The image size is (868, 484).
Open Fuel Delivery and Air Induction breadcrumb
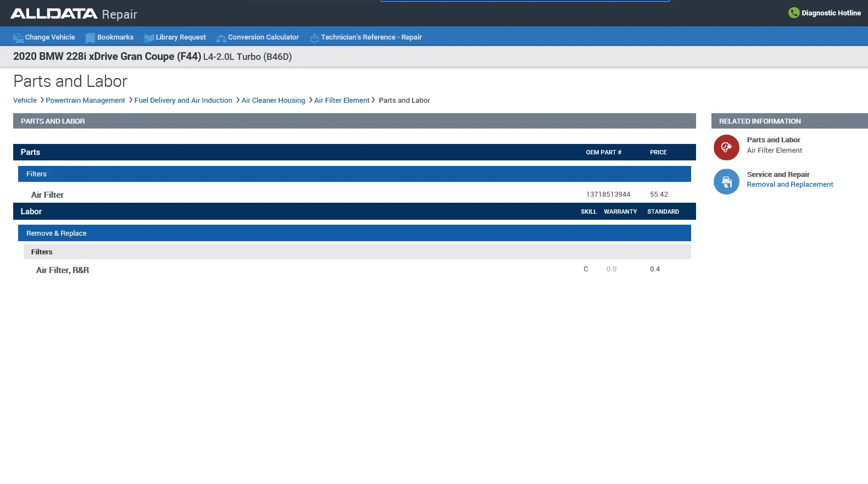183,101
